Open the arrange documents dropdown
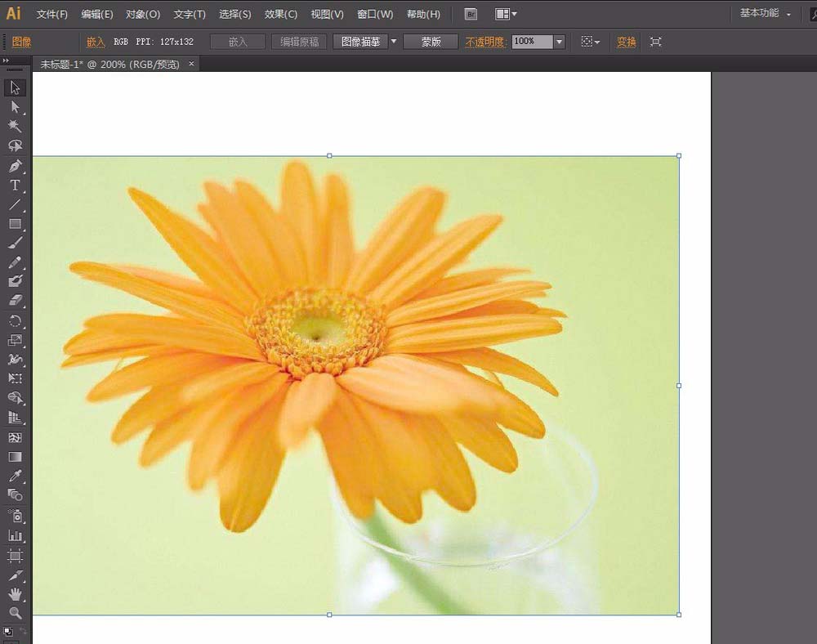 tap(506, 14)
